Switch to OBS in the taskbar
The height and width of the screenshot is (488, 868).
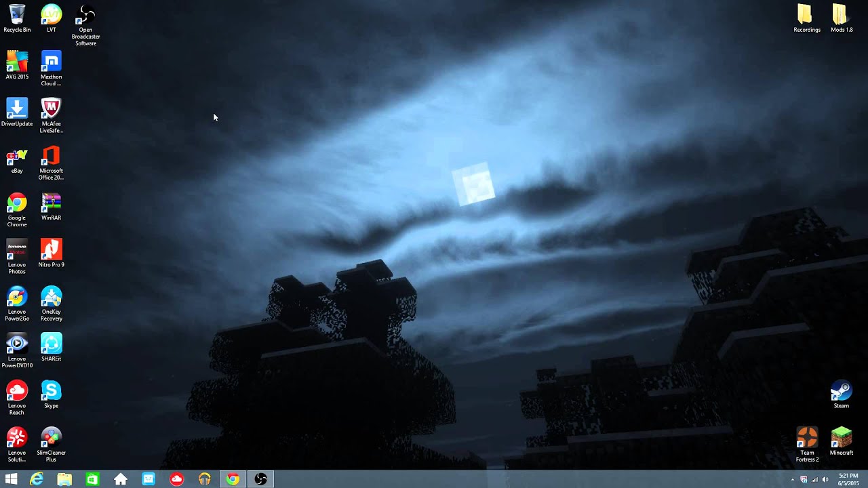tap(260, 479)
